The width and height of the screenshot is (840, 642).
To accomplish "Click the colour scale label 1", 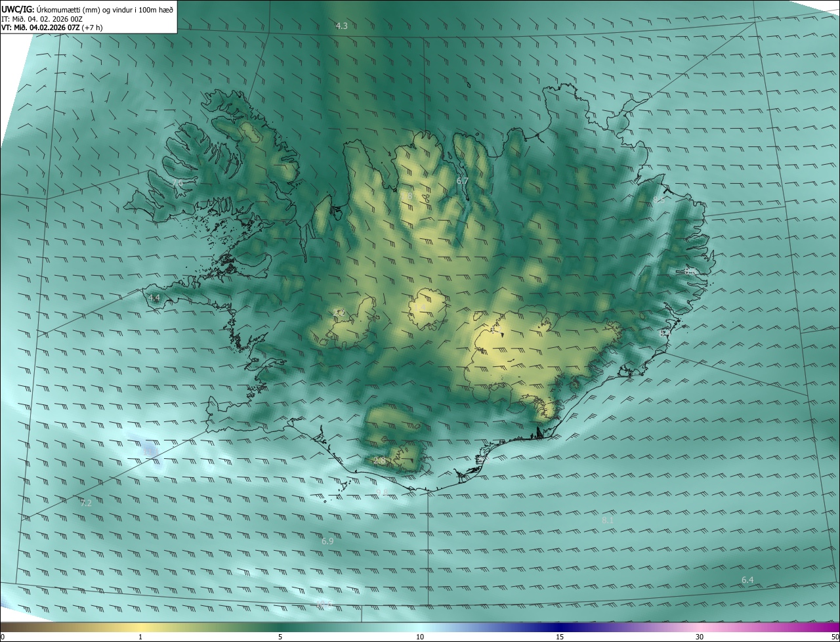I will [x=140, y=637].
